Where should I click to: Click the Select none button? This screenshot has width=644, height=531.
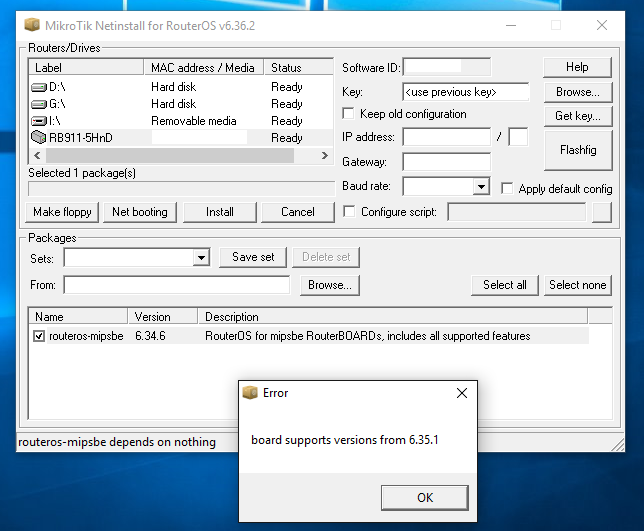pyautogui.click(x=577, y=285)
